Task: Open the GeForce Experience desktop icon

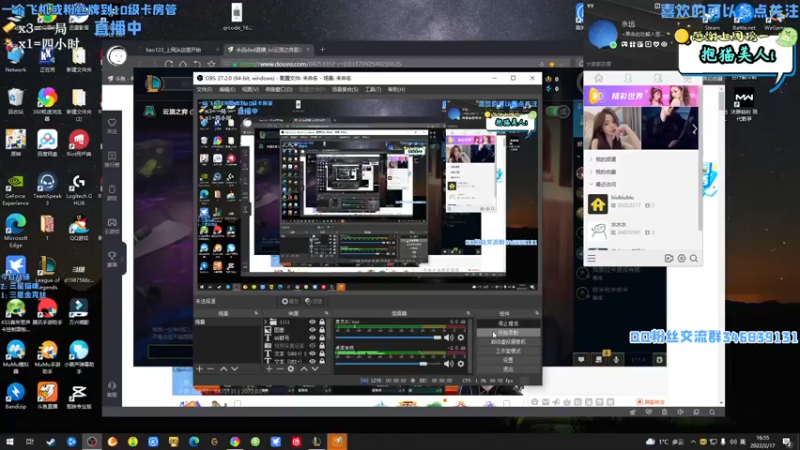Action: coord(15,190)
